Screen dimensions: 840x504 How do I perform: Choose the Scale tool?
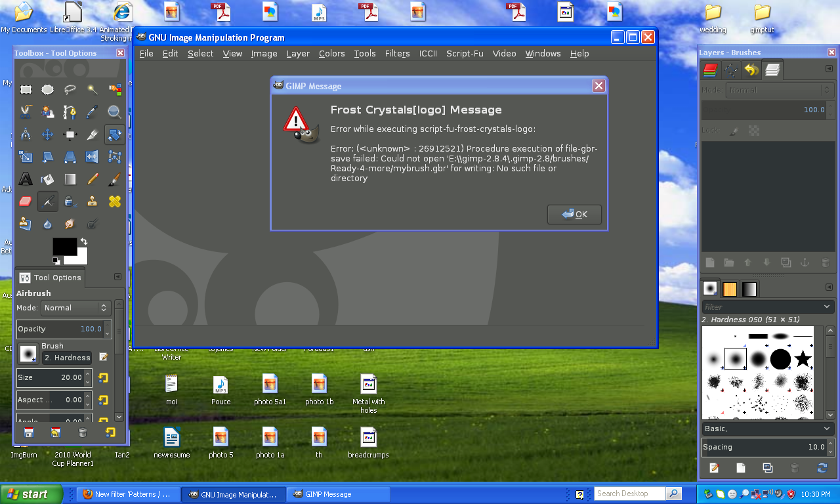point(26,157)
